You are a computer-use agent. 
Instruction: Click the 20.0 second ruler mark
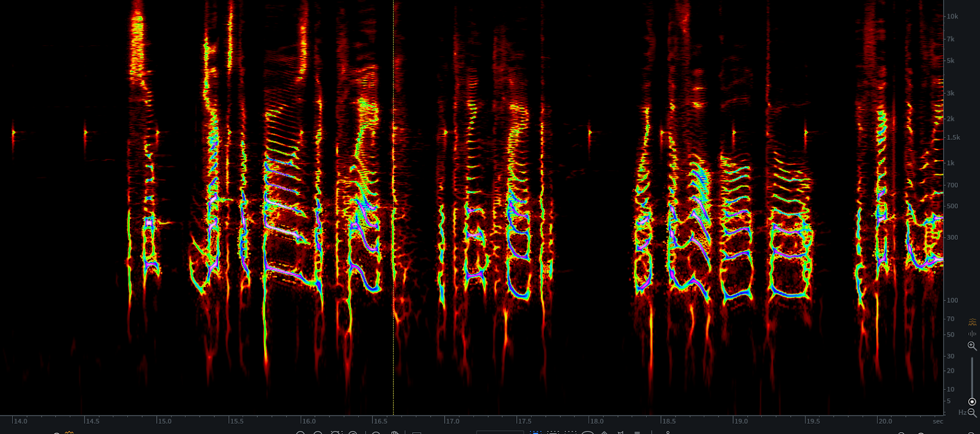pyautogui.click(x=885, y=421)
